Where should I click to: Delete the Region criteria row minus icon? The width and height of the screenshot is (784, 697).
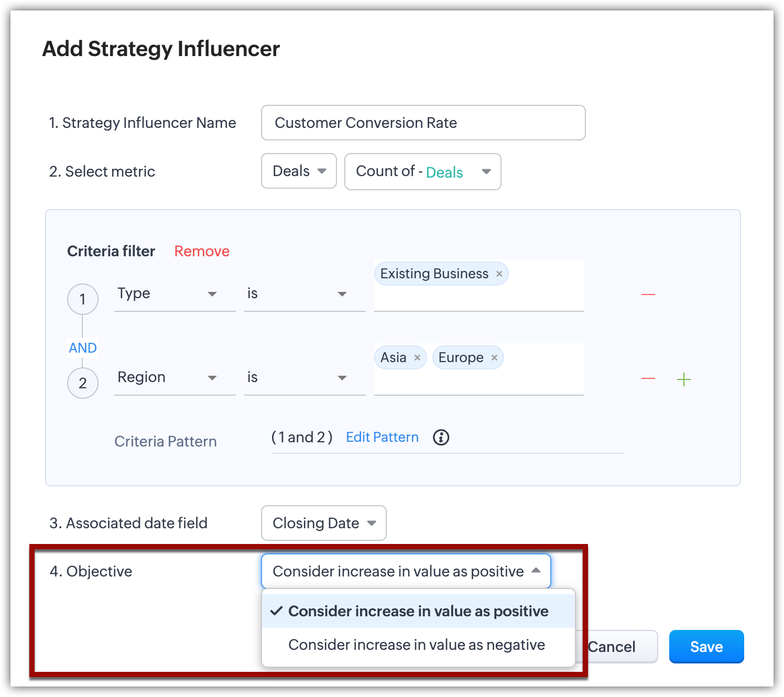click(648, 378)
